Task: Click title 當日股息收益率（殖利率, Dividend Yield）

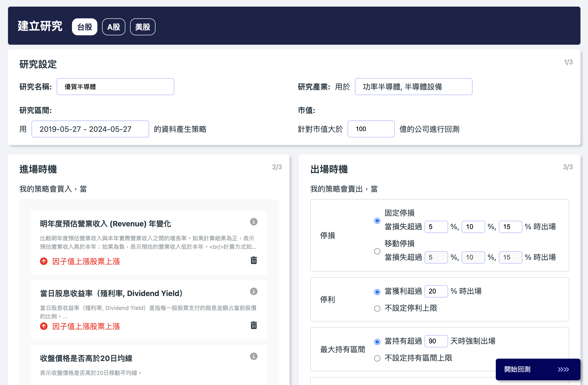Action: [111, 293]
